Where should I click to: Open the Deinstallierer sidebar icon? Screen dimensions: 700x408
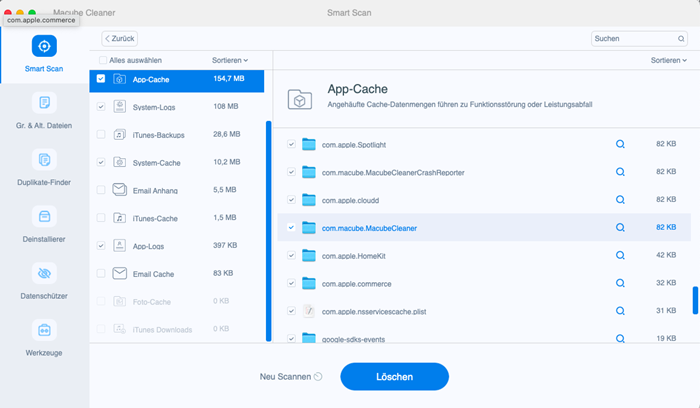44,216
